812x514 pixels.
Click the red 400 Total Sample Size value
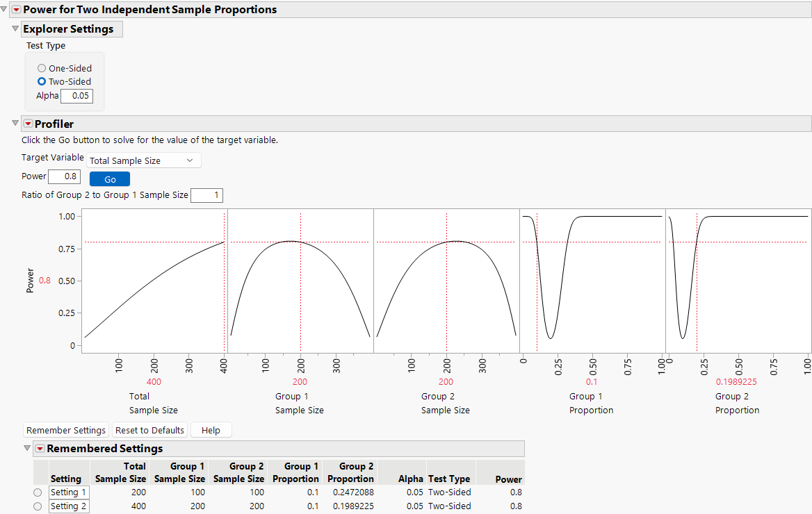(x=154, y=381)
